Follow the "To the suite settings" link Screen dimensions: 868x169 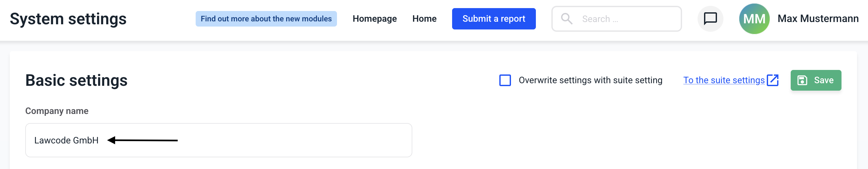pyautogui.click(x=723, y=80)
